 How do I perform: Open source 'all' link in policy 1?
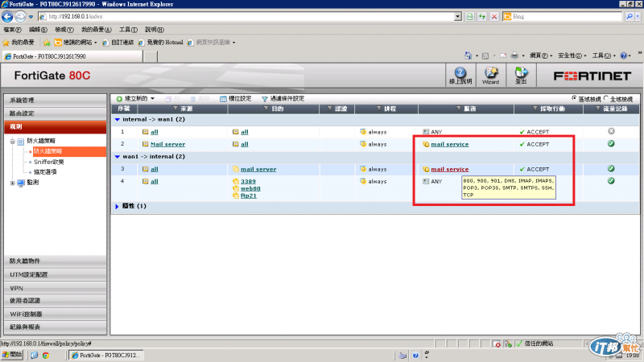pyautogui.click(x=155, y=132)
